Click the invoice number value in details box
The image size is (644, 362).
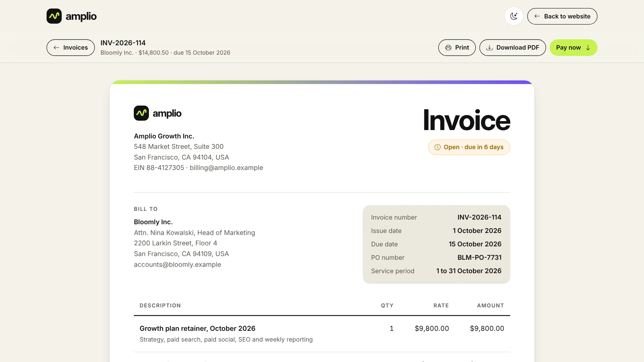coord(479,217)
